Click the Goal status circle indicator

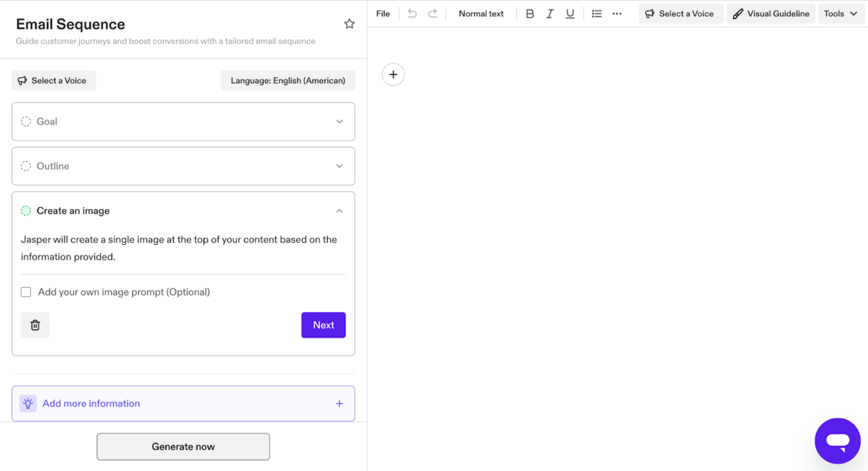[x=26, y=121]
